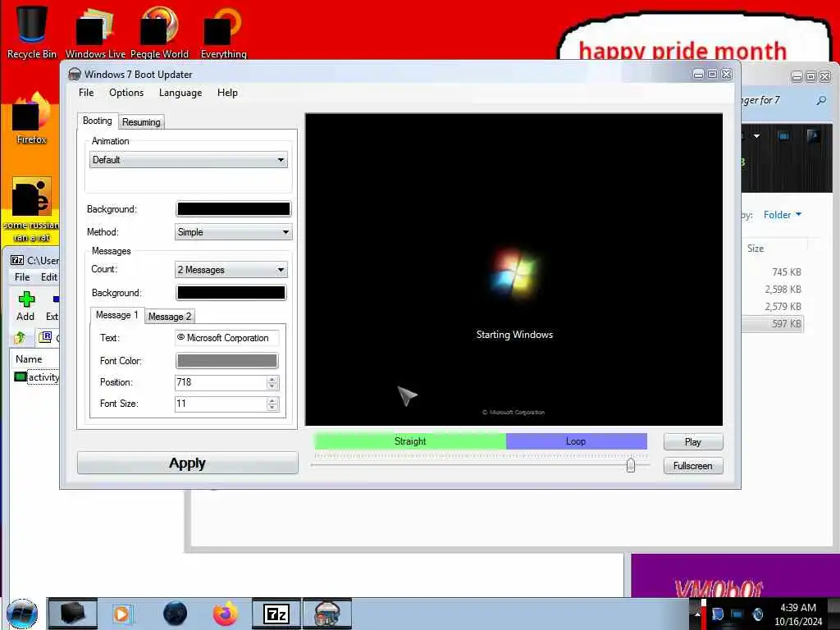This screenshot has width=840, height=630.
Task: Switch to 7-Zip on the taskbar
Action: pyautogui.click(x=276, y=614)
